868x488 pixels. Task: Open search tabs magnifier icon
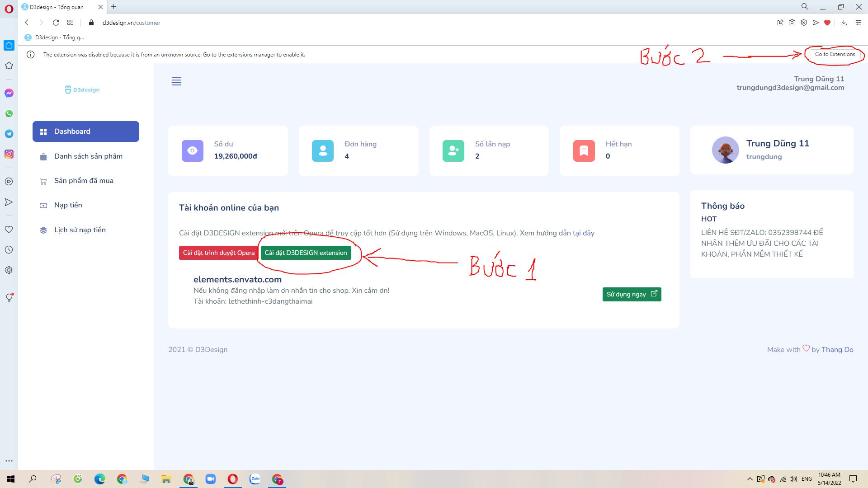[805, 7]
